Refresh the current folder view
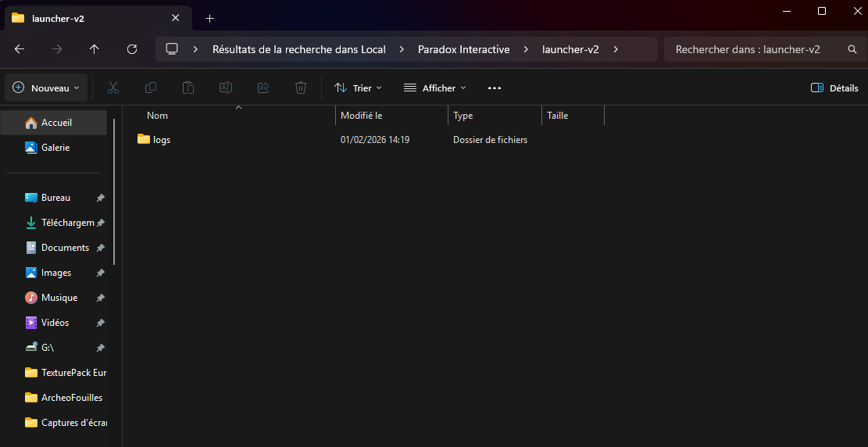Image resolution: width=868 pixels, height=447 pixels. (x=132, y=49)
